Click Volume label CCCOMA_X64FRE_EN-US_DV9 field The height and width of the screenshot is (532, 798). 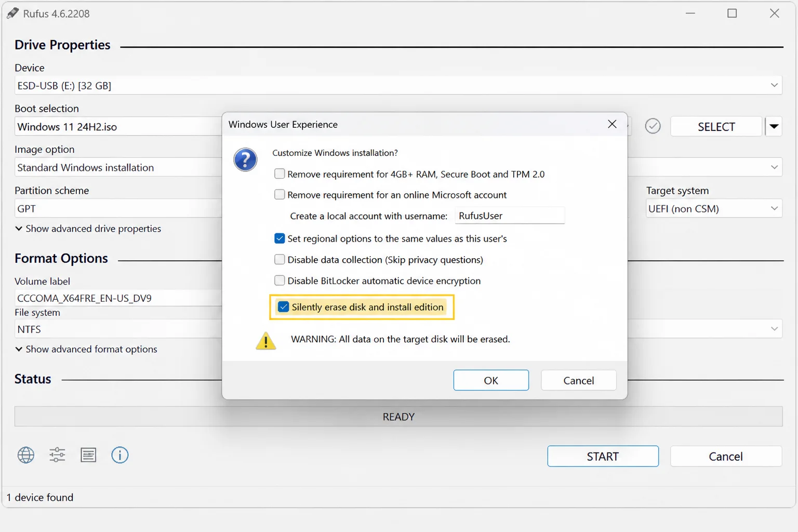click(x=118, y=298)
